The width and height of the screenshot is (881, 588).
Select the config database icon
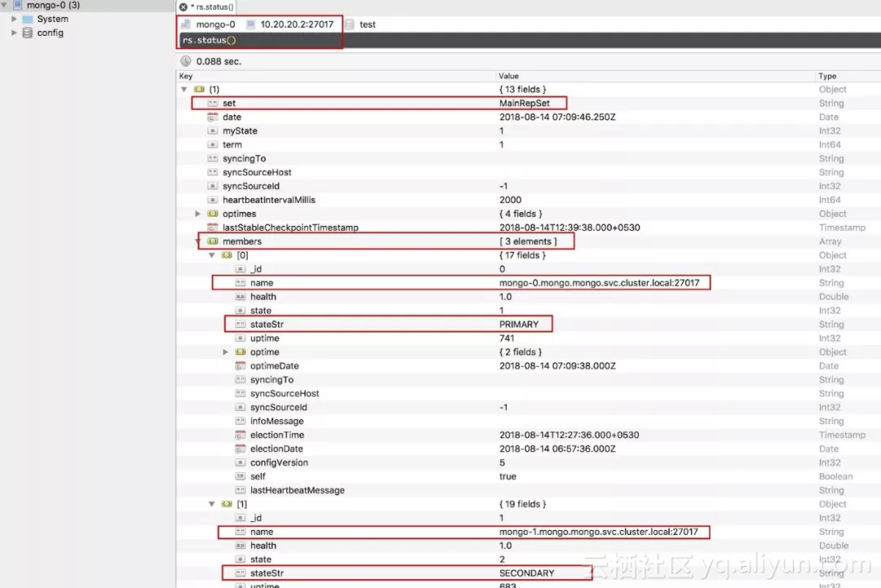(x=28, y=33)
